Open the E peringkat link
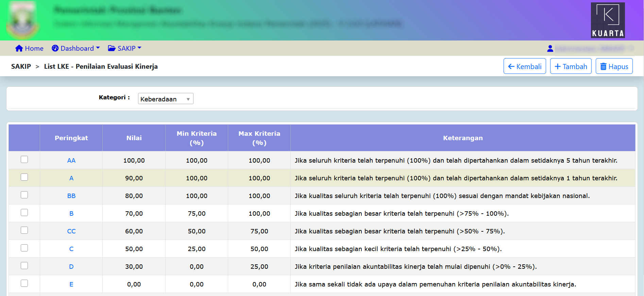Screen dimensions: 644x296 click(71, 284)
